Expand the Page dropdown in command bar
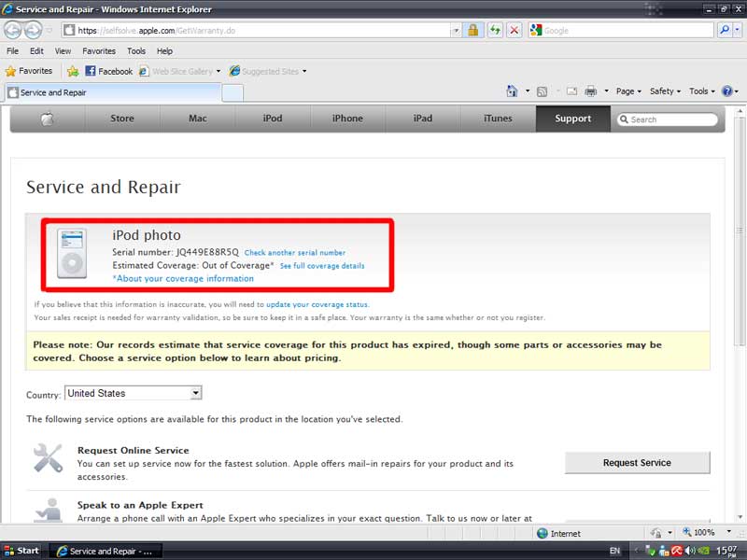Image resolution: width=747 pixels, height=560 pixels. tap(628, 91)
